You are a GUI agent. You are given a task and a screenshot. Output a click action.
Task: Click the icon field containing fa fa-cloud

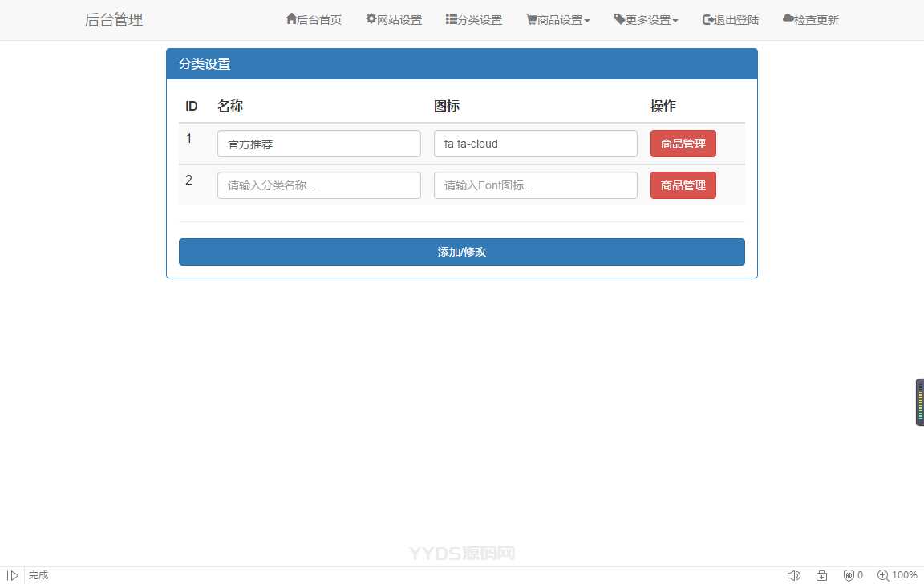[x=535, y=144]
